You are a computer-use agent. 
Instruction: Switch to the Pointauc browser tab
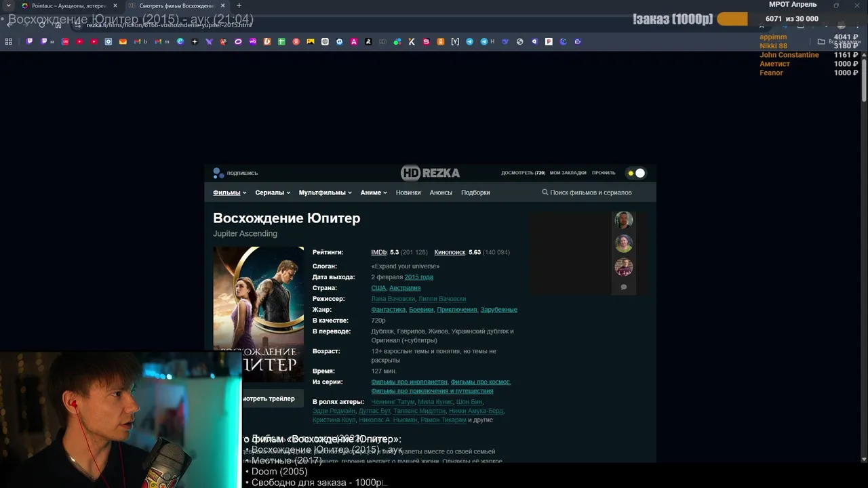pyautogui.click(x=68, y=5)
